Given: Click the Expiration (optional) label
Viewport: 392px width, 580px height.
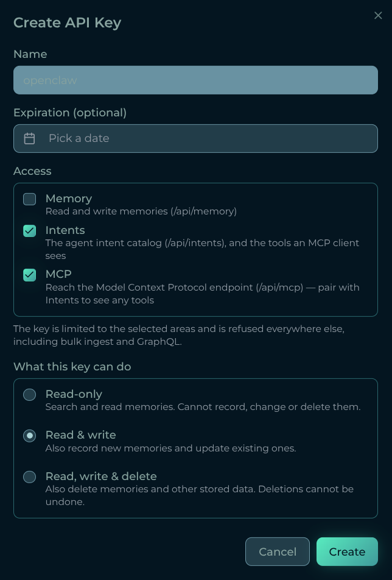Looking at the screenshot, I should pos(70,113).
